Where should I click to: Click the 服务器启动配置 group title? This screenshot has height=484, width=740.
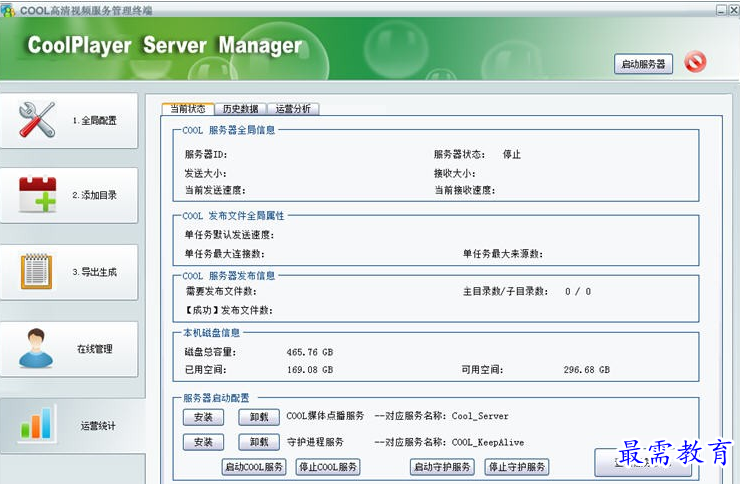click(216, 398)
